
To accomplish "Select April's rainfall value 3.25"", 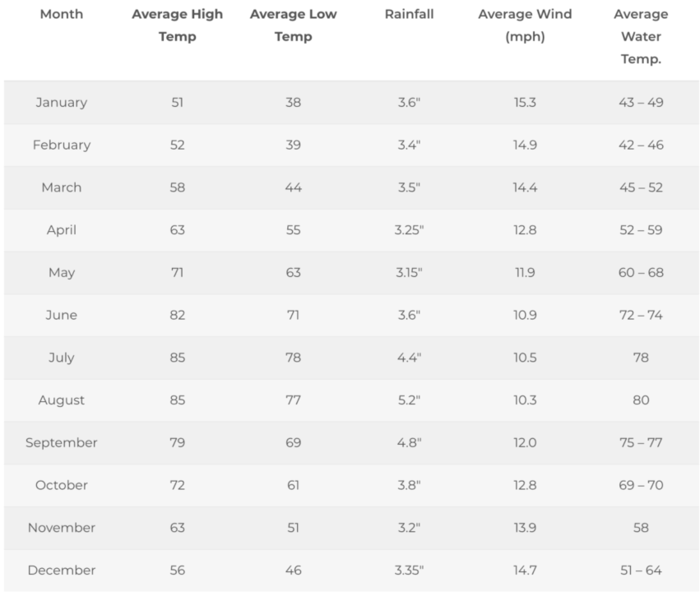I will pos(409,230).
